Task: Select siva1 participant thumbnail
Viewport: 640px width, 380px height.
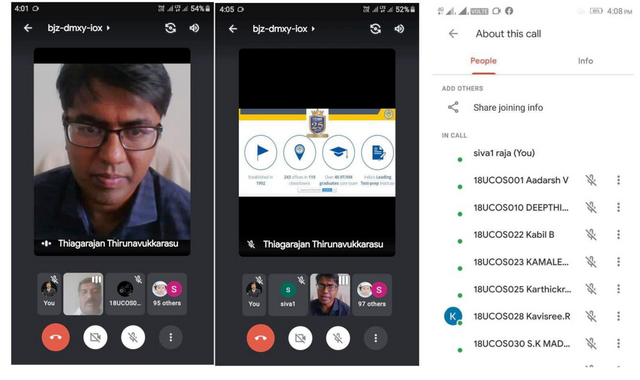Action: click(x=288, y=295)
